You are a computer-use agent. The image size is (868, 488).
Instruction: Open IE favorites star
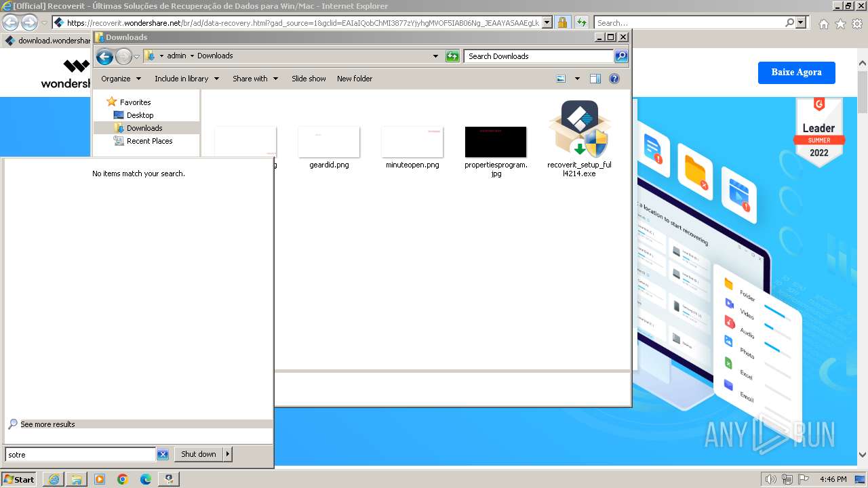pos(840,24)
